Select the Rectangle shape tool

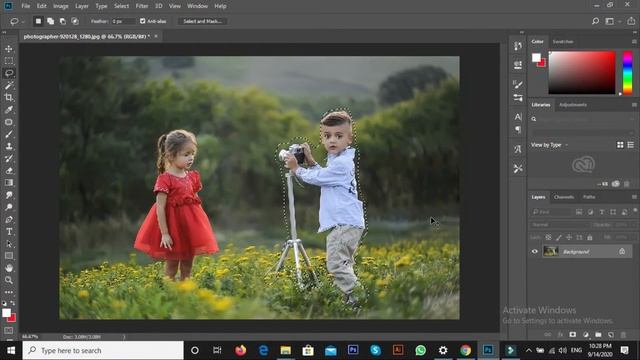click(x=9, y=256)
